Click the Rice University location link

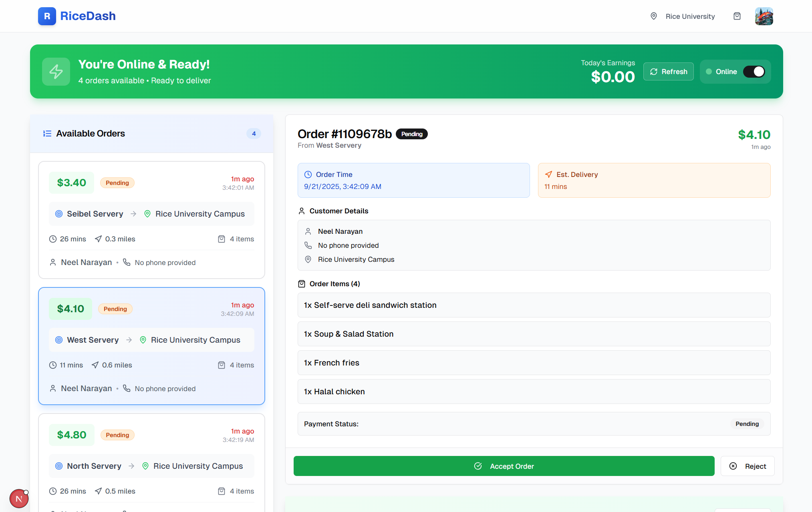(x=690, y=16)
